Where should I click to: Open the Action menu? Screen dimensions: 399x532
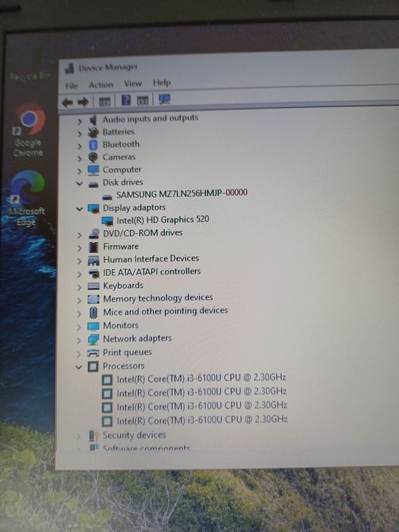[x=101, y=85]
